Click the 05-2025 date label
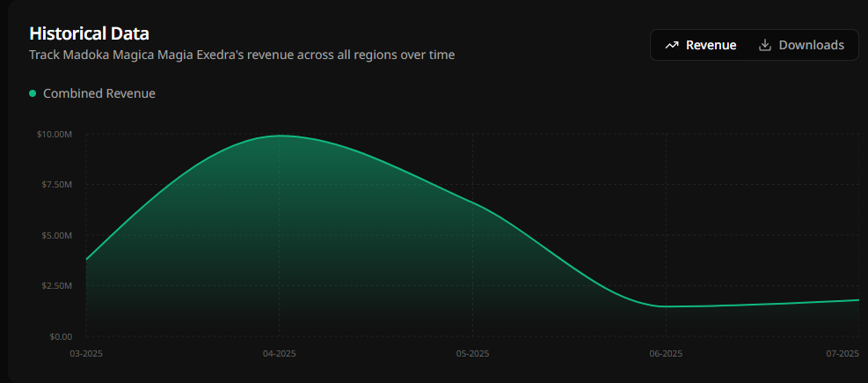Screen dimensions: 868x383 click(472, 354)
